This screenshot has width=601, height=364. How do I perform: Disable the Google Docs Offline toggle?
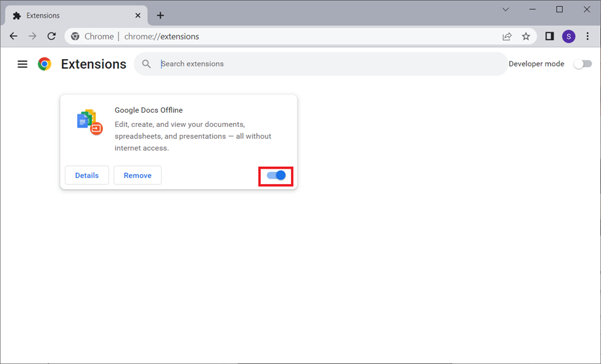[x=276, y=176]
